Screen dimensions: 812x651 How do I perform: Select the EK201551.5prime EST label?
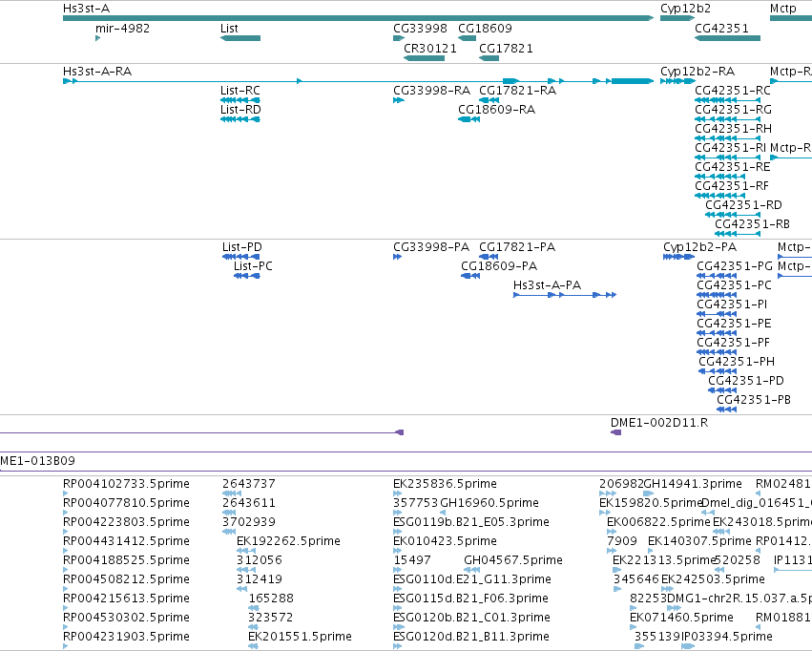pyautogui.click(x=300, y=638)
